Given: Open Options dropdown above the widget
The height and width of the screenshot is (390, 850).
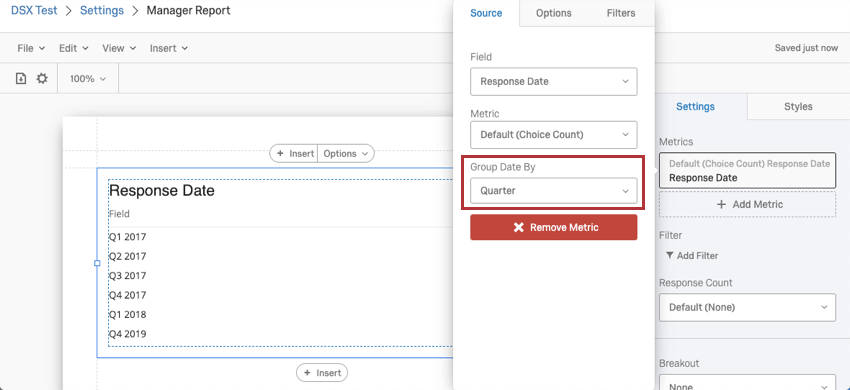Looking at the screenshot, I should (346, 154).
